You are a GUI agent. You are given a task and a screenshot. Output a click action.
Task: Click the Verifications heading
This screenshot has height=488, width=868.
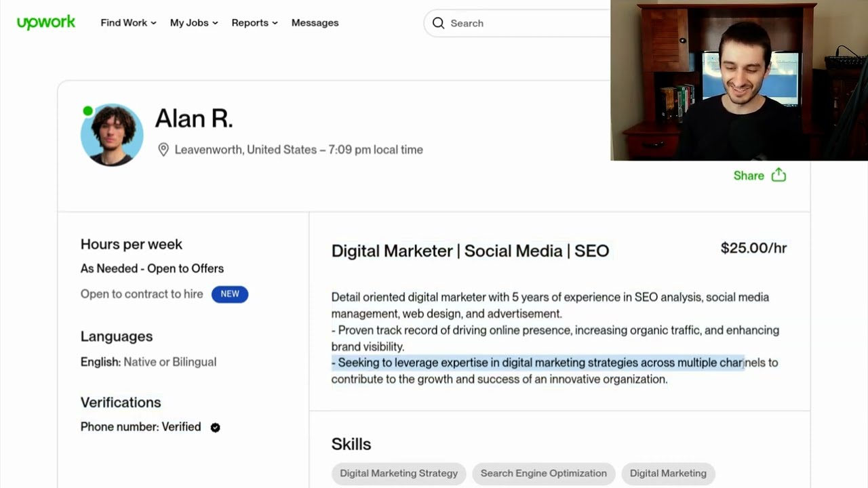coord(121,402)
